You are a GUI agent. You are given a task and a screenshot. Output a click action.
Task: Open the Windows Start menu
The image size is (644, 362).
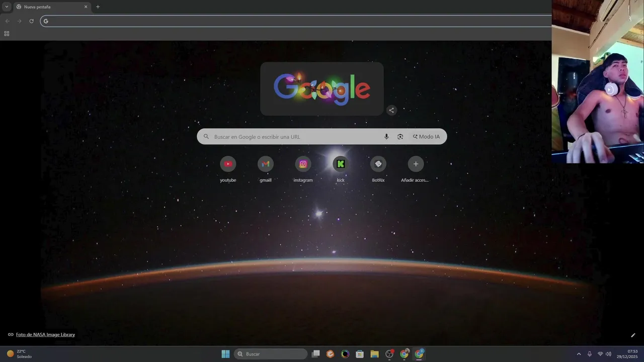point(225,354)
